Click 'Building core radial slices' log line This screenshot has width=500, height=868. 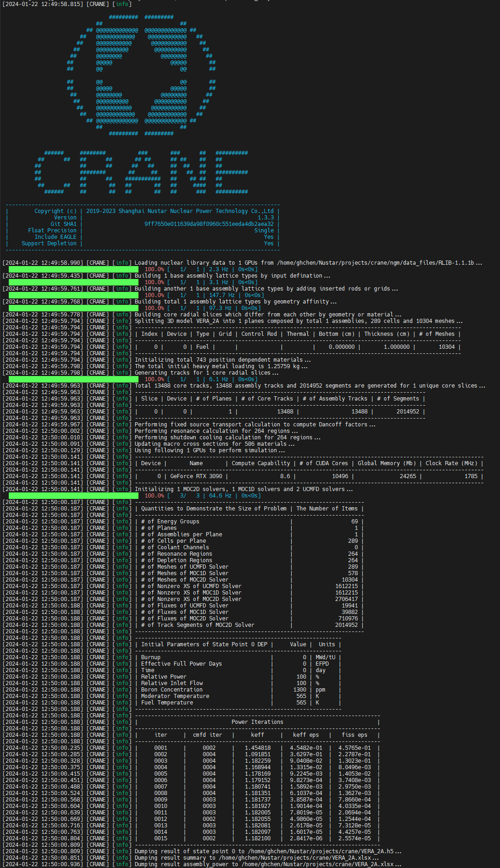coord(268,315)
